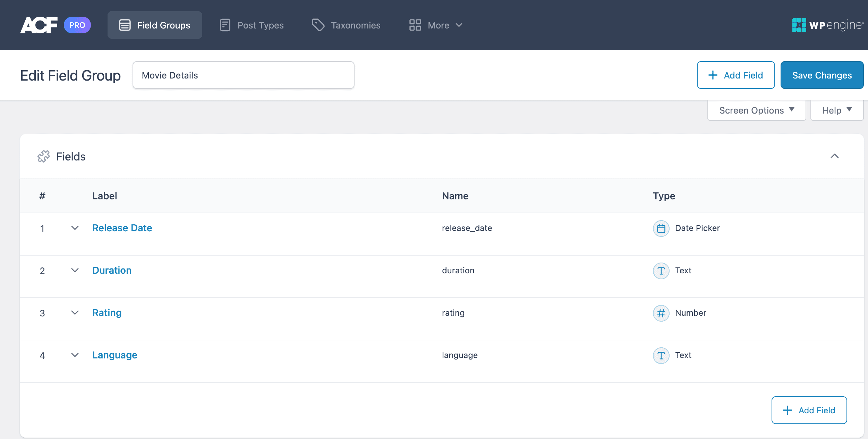
Task: Click the drag handle icon next to Fields
Action: (44, 156)
